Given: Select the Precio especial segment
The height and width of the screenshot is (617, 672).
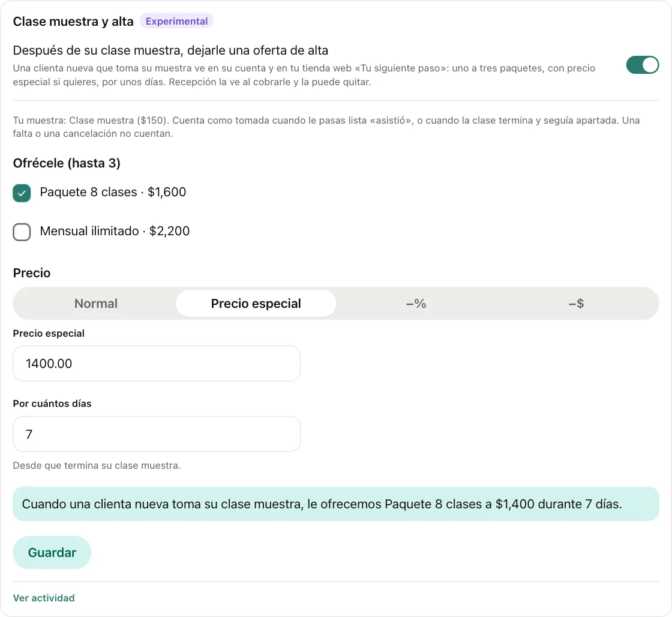Looking at the screenshot, I should click(256, 304).
